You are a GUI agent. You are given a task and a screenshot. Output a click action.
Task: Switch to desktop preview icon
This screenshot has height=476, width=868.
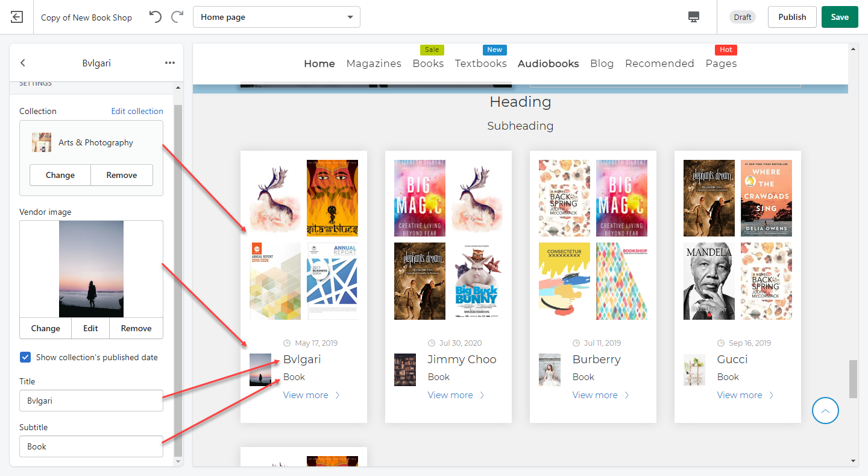[694, 17]
